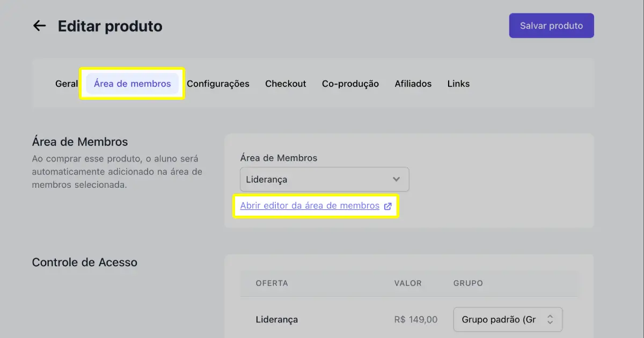644x338 pixels.
Task: Select the highlighted Área de membros tab
Action: pyautogui.click(x=132, y=83)
